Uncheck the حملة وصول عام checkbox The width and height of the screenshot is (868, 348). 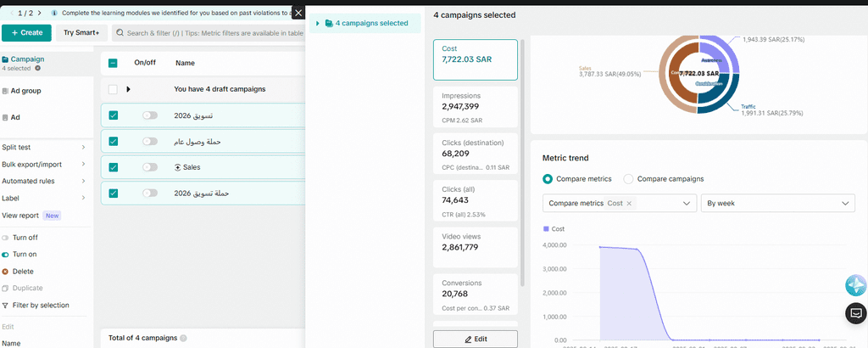click(x=114, y=141)
